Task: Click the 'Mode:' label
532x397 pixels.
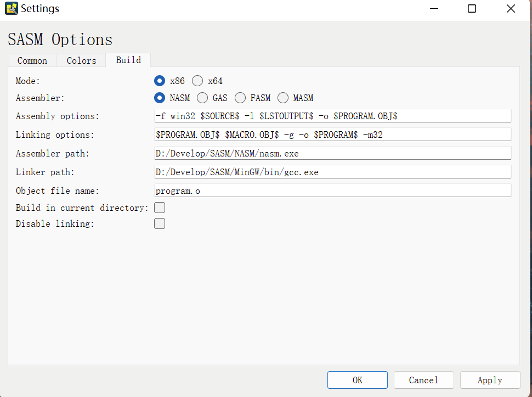Action: click(x=28, y=81)
